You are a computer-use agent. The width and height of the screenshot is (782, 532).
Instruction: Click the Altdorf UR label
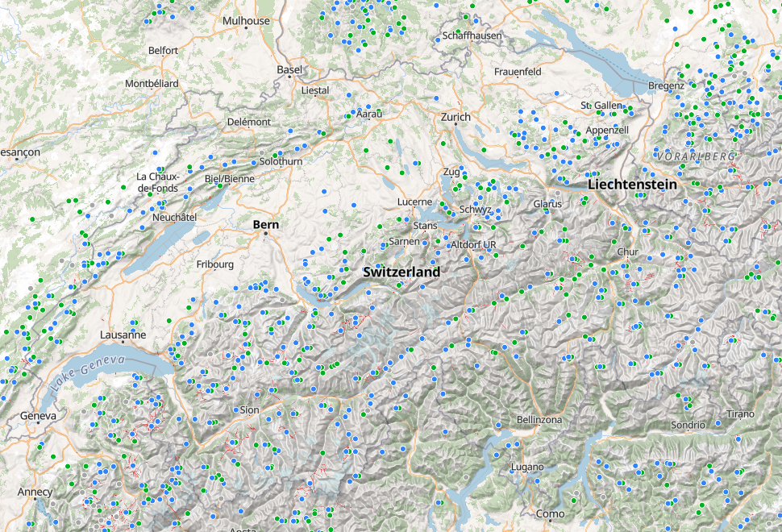[x=473, y=244]
